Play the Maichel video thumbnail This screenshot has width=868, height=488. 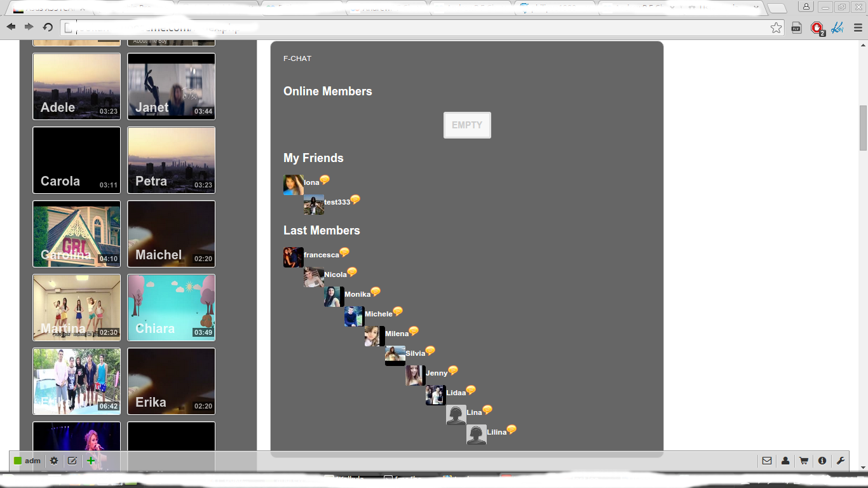point(172,234)
